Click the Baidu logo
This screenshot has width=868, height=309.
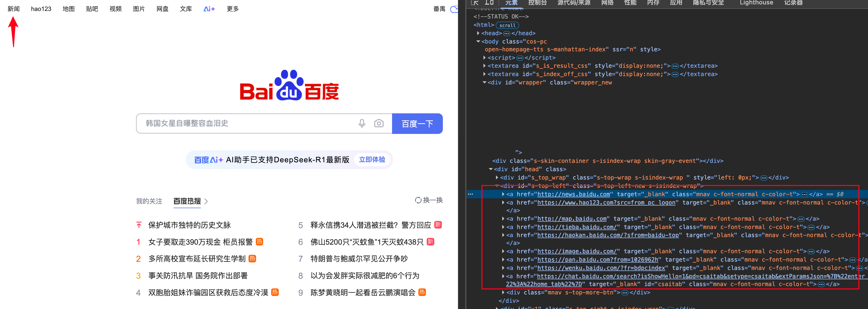coord(289,86)
